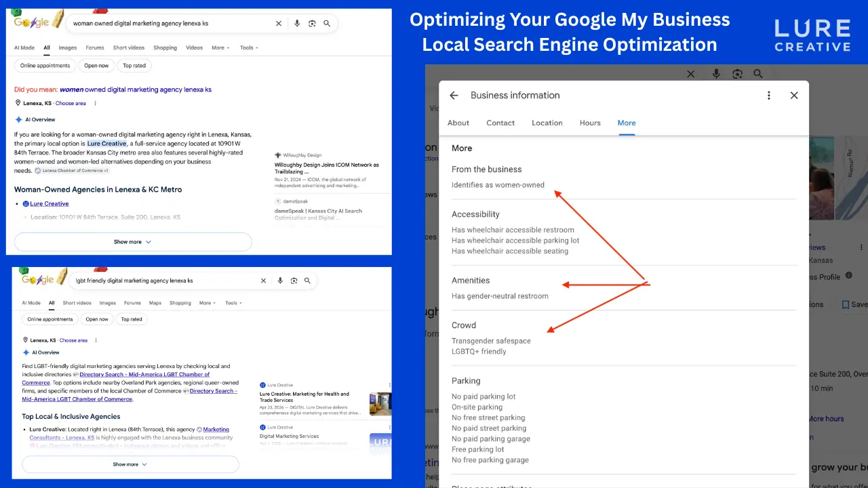Open the Tools dropdown in 'woman owned' search tabs
Image resolution: width=868 pixels, height=488 pixels.
249,47
